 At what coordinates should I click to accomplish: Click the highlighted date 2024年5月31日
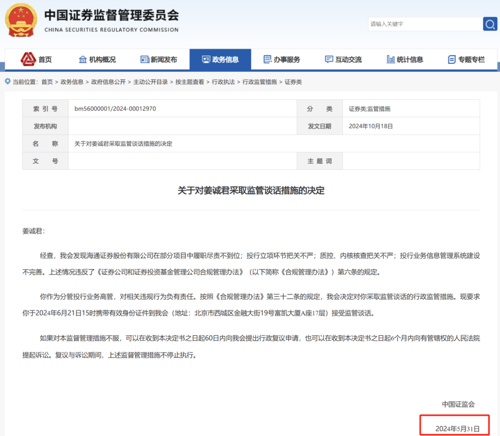(457, 429)
